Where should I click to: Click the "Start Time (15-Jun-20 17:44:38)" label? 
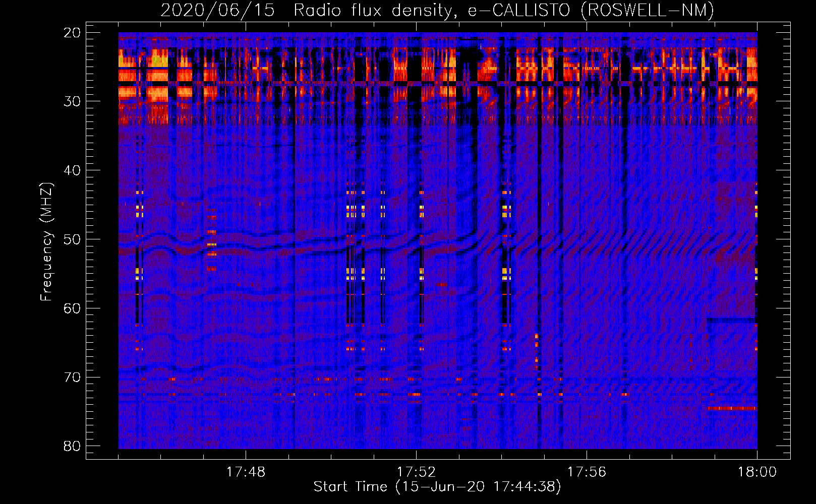click(437, 487)
